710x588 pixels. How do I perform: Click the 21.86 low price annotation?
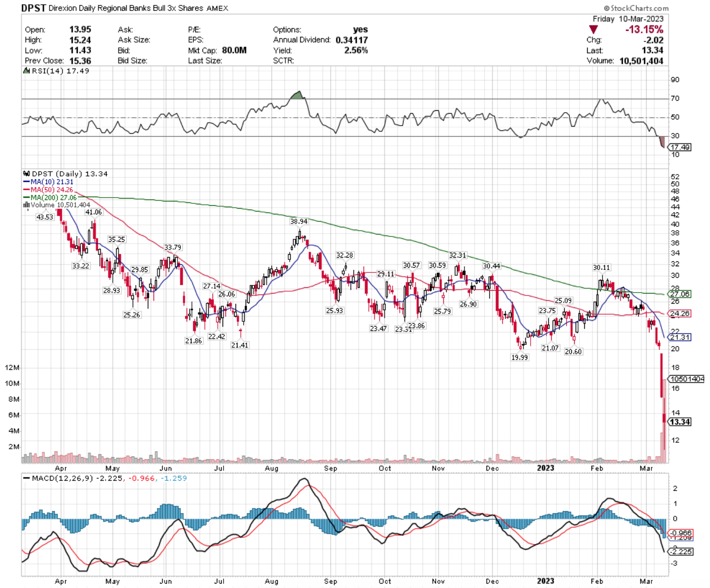pyautogui.click(x=193, y=341)
